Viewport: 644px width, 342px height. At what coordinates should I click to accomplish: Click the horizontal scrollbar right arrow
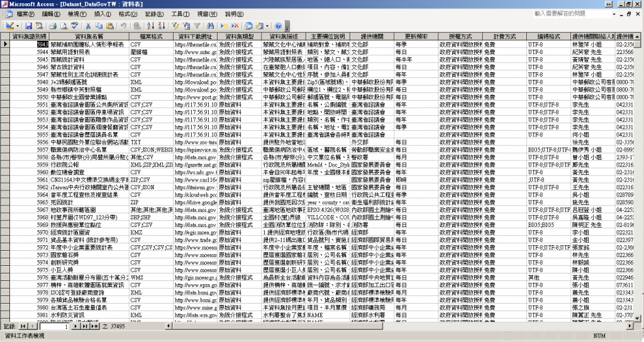point(630,326)
